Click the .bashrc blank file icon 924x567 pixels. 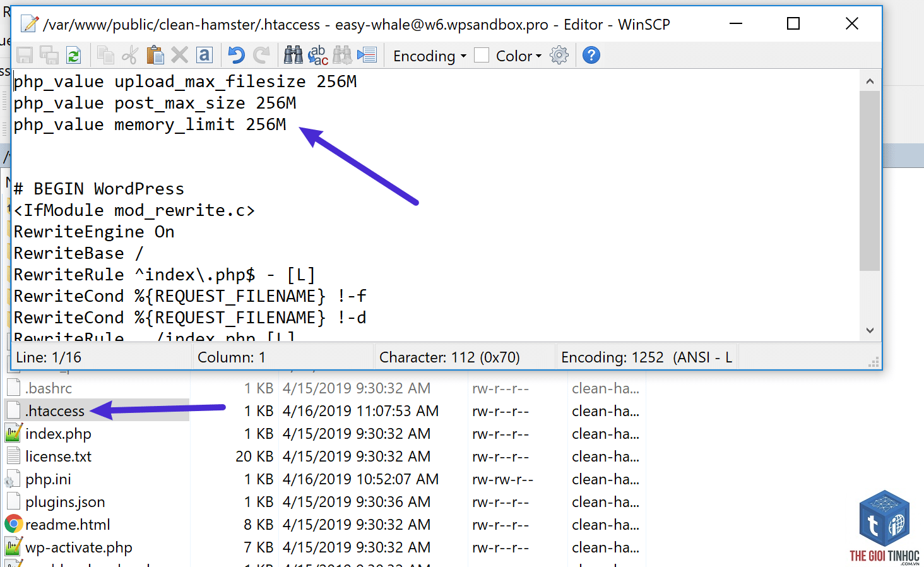[x=13, y=388]
